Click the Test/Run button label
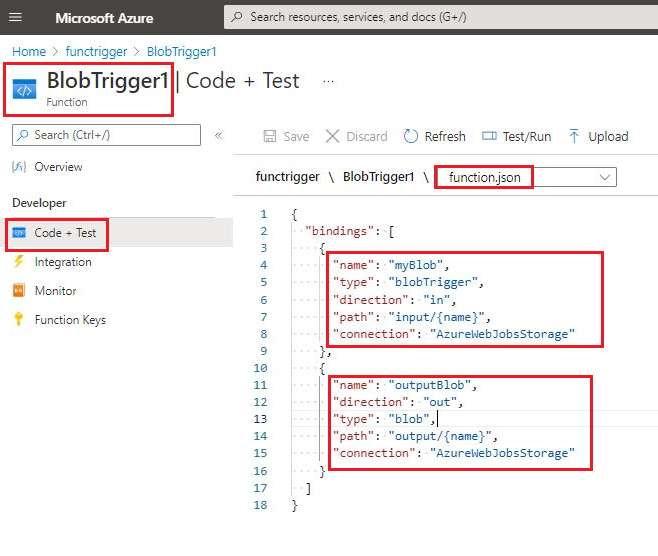 click(527, 137)
